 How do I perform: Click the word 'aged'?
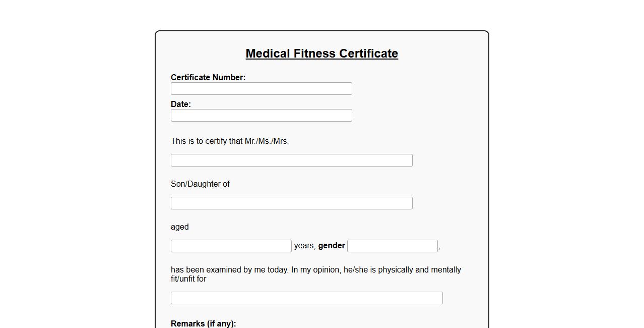tap(179, 227)
